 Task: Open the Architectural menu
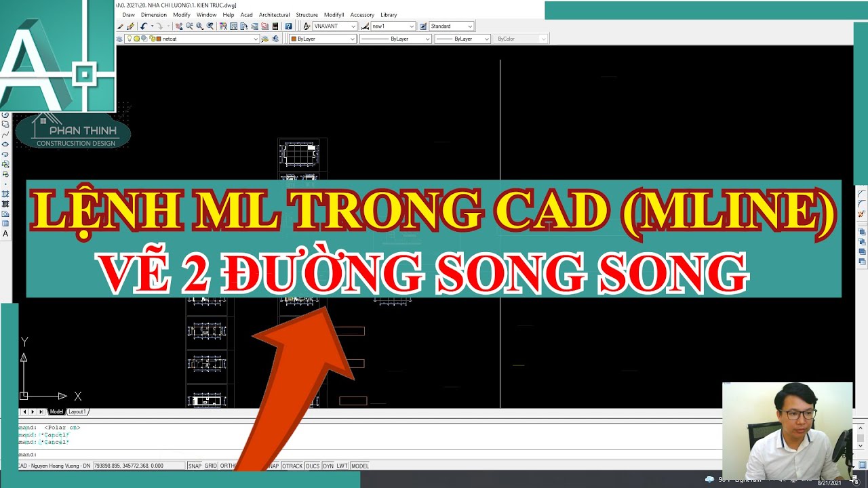pos(274,15)
